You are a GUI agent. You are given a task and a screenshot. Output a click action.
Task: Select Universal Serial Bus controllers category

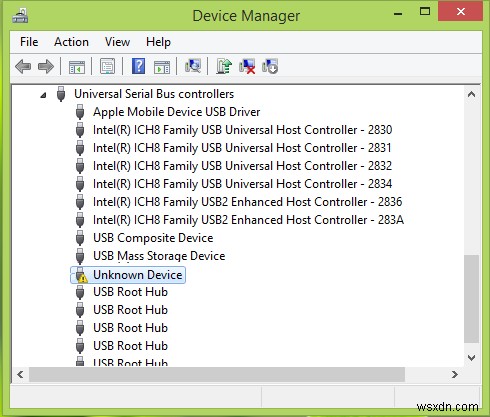point(154,94)
